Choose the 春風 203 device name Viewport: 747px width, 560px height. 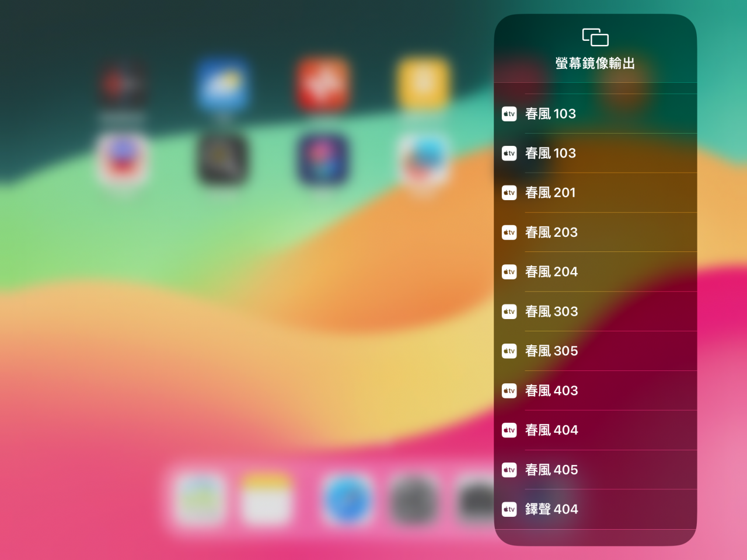click(551, 232)
